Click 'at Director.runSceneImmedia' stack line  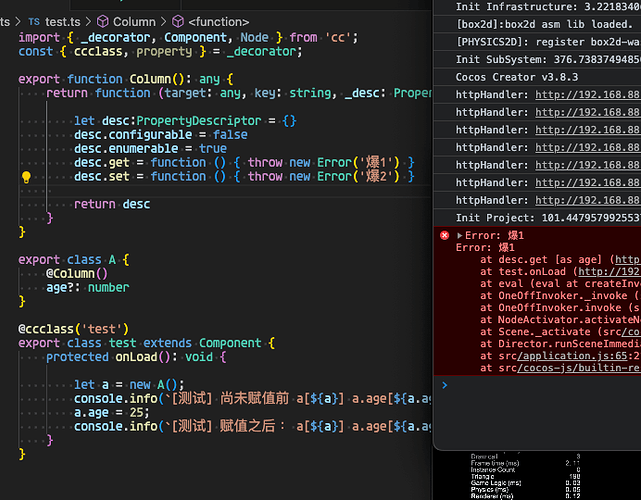(560, 344)
